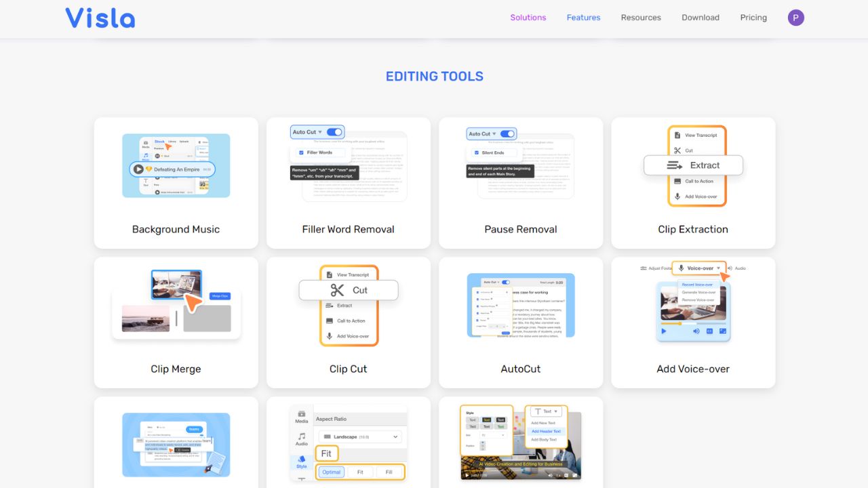The width and height of the screenshot is (868, 488).
Task: Click the large scissors Cut icon in Clip Cut card
Action: [x=337, y=290]
